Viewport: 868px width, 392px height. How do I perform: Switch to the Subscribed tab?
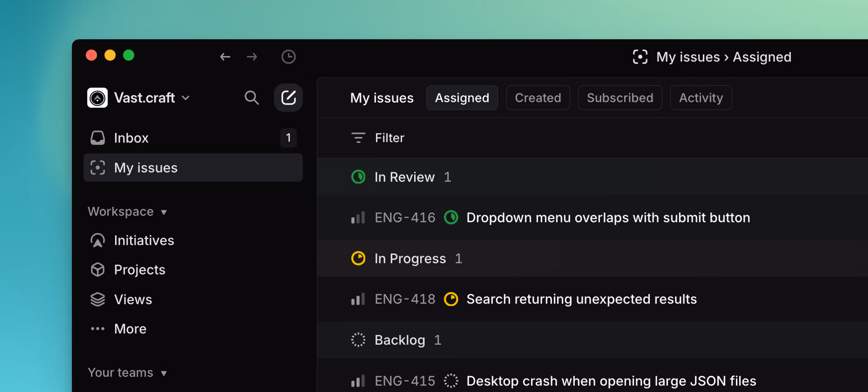coord(620,98)
